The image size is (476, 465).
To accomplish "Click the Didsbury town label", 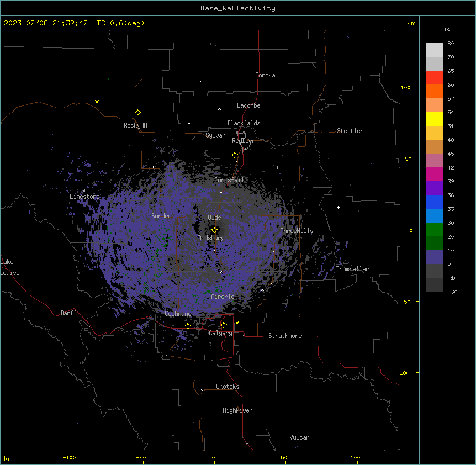I will (x=211, y=238).
